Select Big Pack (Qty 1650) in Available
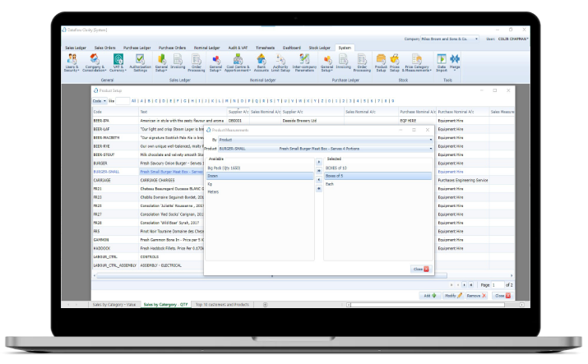Screen dimensions: 588x364 point(260,168)
